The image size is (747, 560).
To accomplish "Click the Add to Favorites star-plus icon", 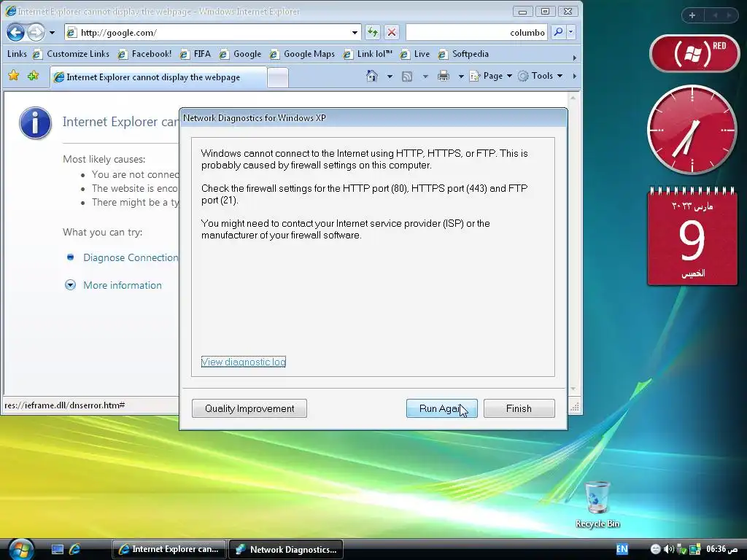I will [x=33, y=76].
